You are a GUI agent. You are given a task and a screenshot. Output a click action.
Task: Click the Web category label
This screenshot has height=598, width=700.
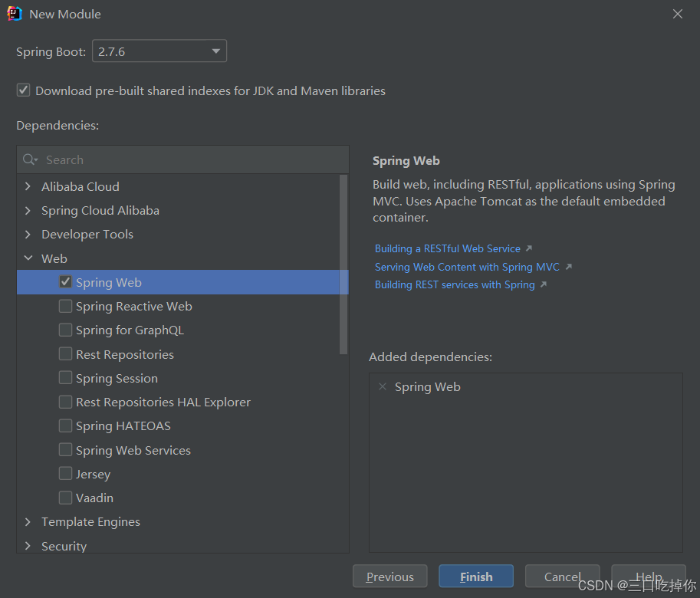(x=54, y=259)
